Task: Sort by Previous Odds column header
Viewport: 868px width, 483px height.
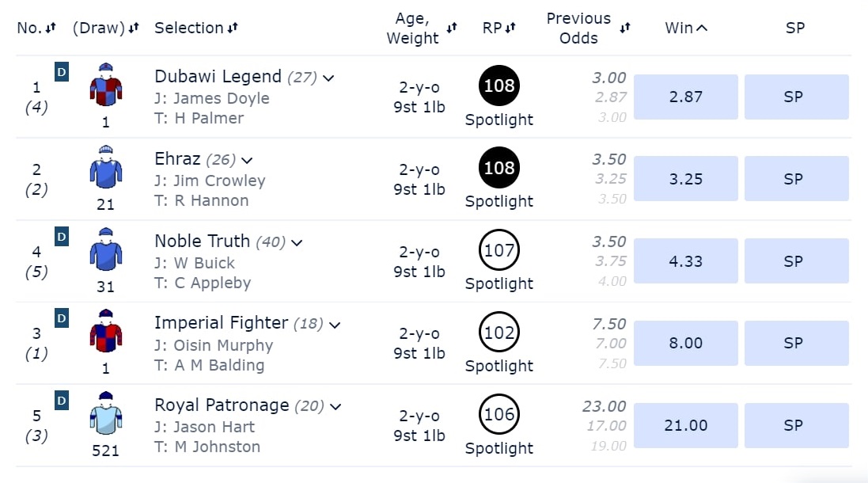Action: [x=588, y=29]
